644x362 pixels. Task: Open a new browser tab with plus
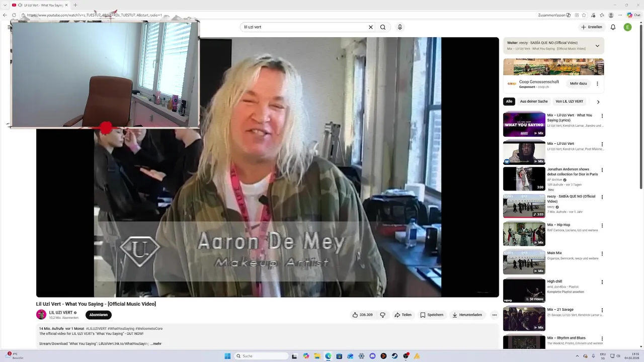tap(75, 5)
